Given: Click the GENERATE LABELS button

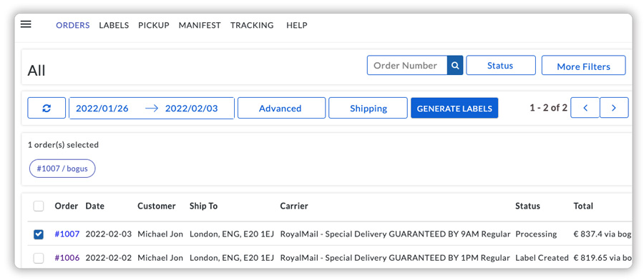Looking at the screenshot, I should click(x=454, y=109).
